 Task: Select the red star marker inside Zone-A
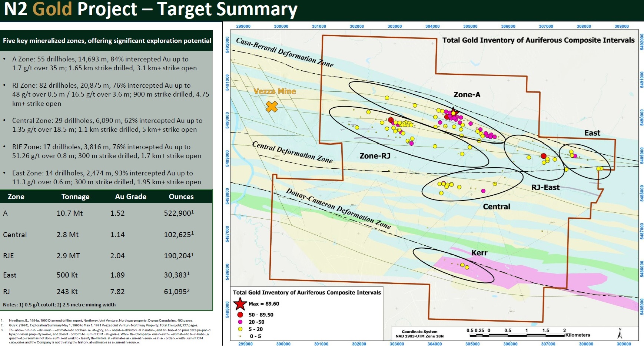pyautogui.click(x=453, y=112)
